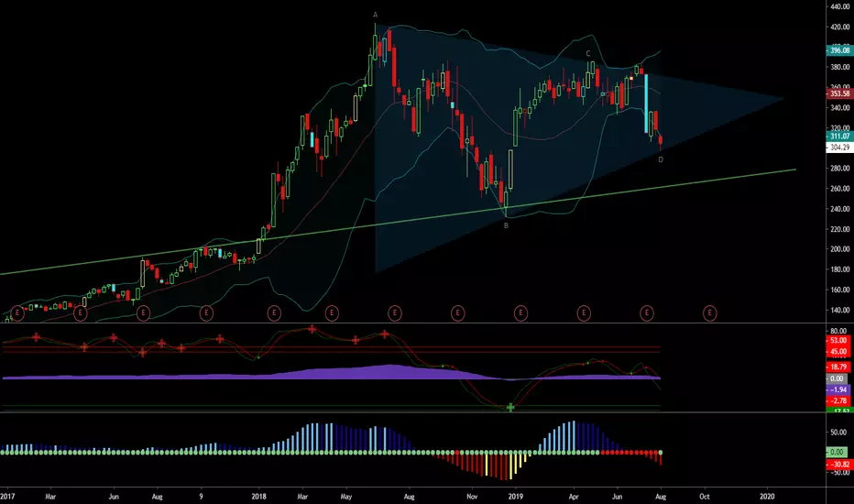
Task: Click the 2017 label on time axis
Action: click(7, 497)
